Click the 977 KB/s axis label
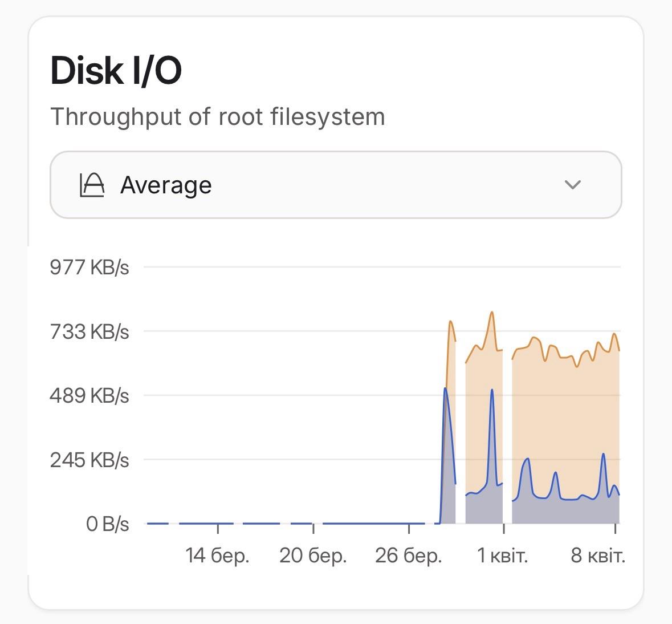Image resolution: width=672 pixels, height=624 pixels. pyautogui.click(x=89, y=267)
